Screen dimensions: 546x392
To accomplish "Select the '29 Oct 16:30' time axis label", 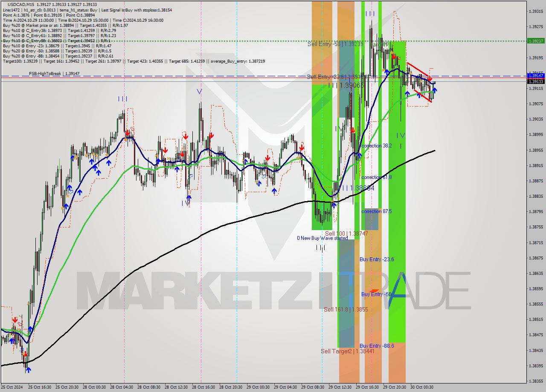I will pyautogui.click(x=367, y=387).
